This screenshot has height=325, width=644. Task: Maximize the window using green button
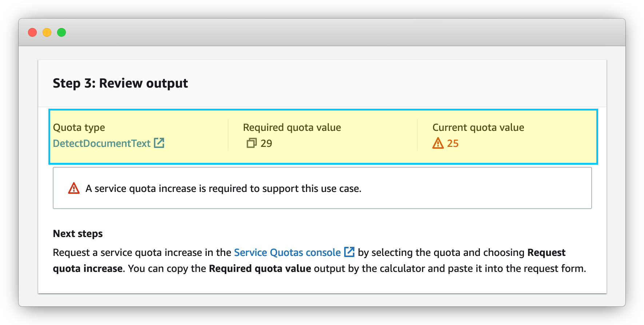click(x=61, y=32)
